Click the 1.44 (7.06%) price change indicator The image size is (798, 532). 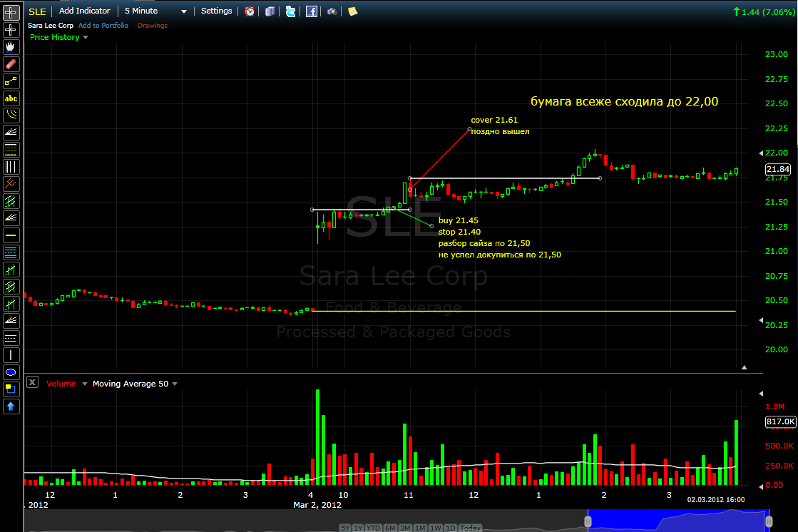[763, 11]
